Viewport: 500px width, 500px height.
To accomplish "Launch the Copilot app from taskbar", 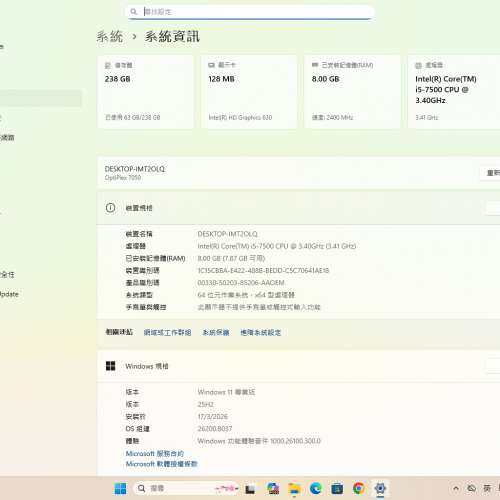I will tap(273, 488).
